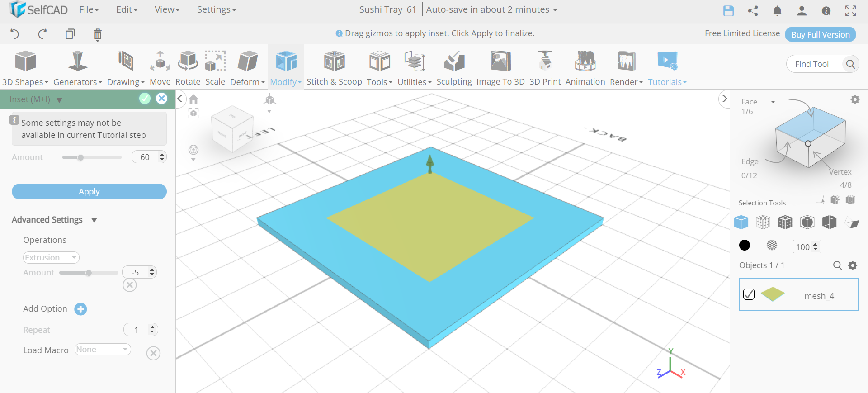Close the Inset panel
This screenshot has height=393, width=868.
[161, 99]
